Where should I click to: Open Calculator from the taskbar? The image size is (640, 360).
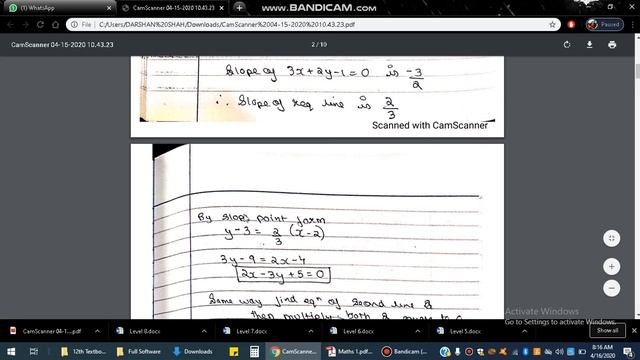pyautogui.click(x=254, y=351)
